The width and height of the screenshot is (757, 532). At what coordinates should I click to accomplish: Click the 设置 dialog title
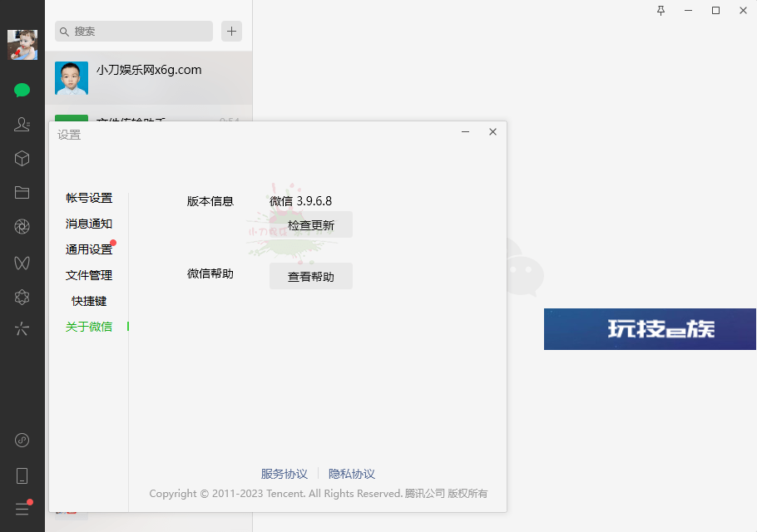click(x=69, y=135)
